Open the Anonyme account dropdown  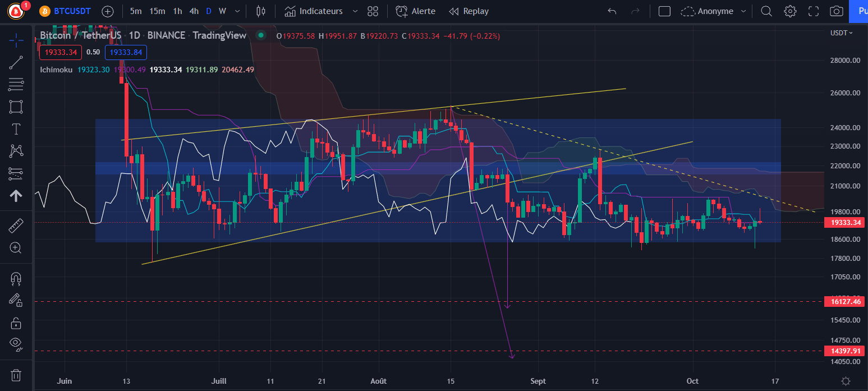tap(714, 11)
